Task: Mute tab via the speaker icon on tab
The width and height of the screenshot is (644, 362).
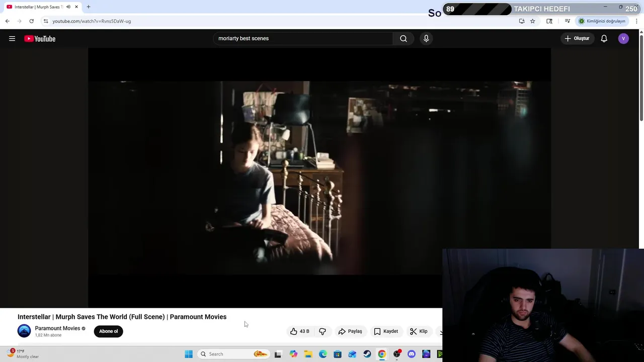Action: 68,7
